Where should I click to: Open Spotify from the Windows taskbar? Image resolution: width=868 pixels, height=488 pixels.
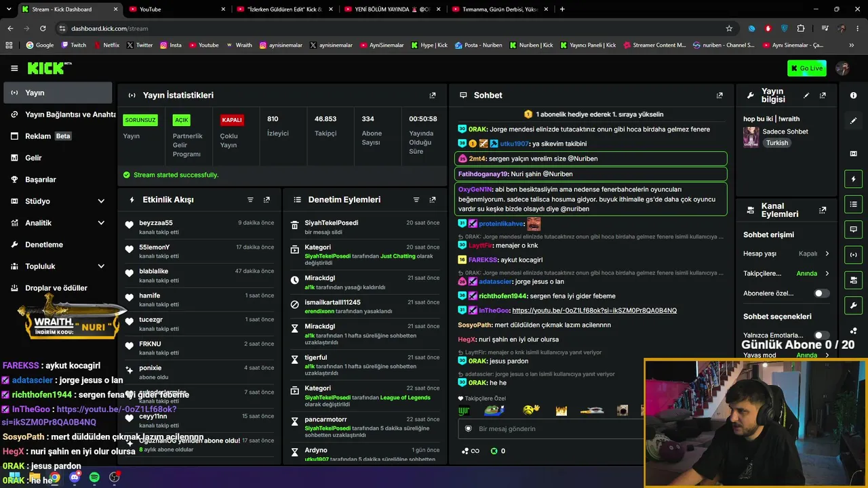(x=94, y=478)
